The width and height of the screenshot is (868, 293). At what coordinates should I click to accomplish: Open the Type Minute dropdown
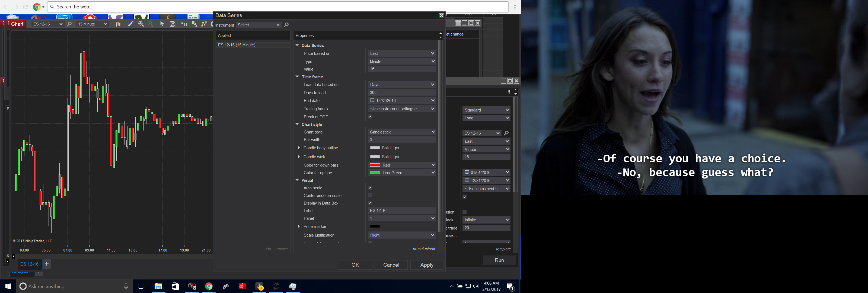point(402,61)
